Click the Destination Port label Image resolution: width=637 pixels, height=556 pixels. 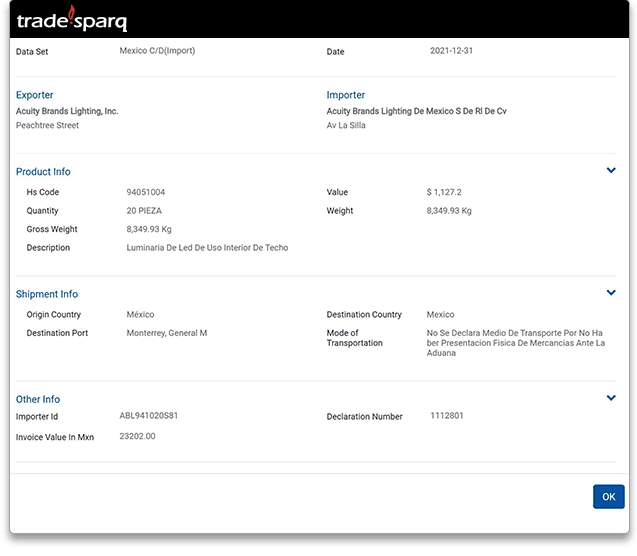(57, 333)
